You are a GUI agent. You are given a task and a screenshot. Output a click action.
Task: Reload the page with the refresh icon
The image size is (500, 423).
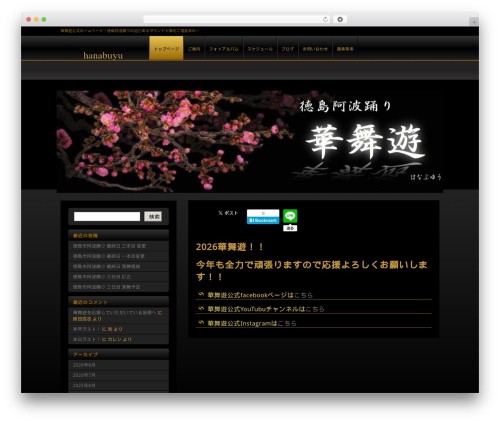pyautogui.click(x=325, y=20)
